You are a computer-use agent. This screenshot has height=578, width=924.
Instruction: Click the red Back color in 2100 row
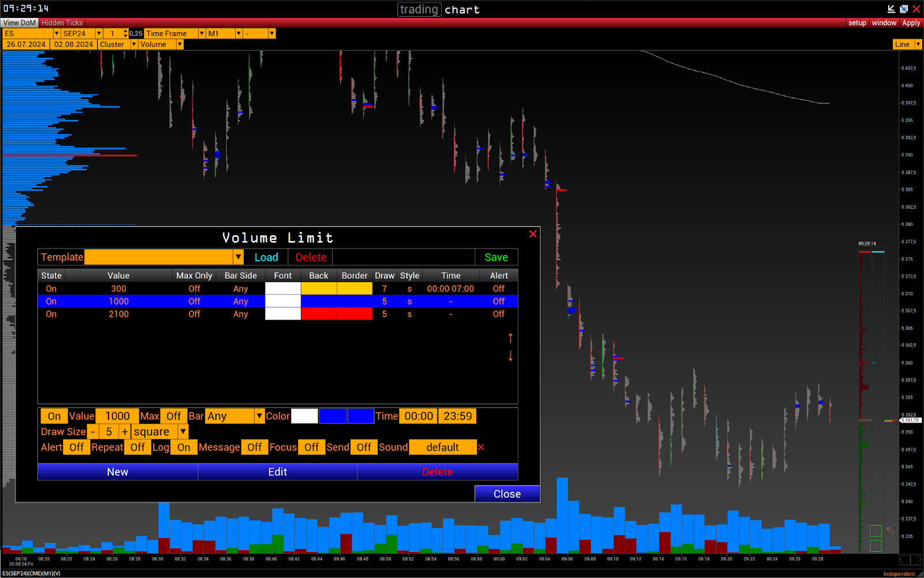point(319,314)
